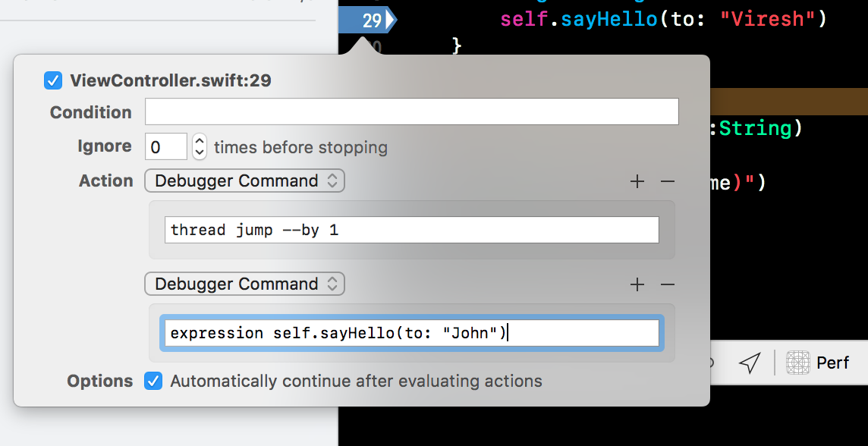Screen dimensions: 868x446
Task: Click the thread jump command field
Action: [x=411, y=230]
